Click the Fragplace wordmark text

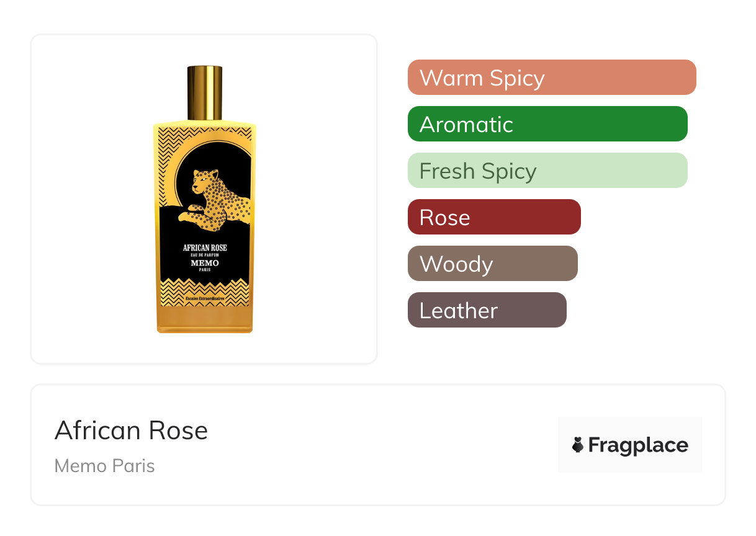[638, 445]
